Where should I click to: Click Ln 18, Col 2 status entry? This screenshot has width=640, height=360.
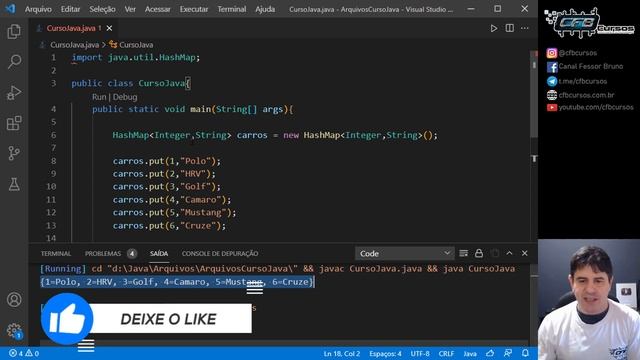coord(342,353)
